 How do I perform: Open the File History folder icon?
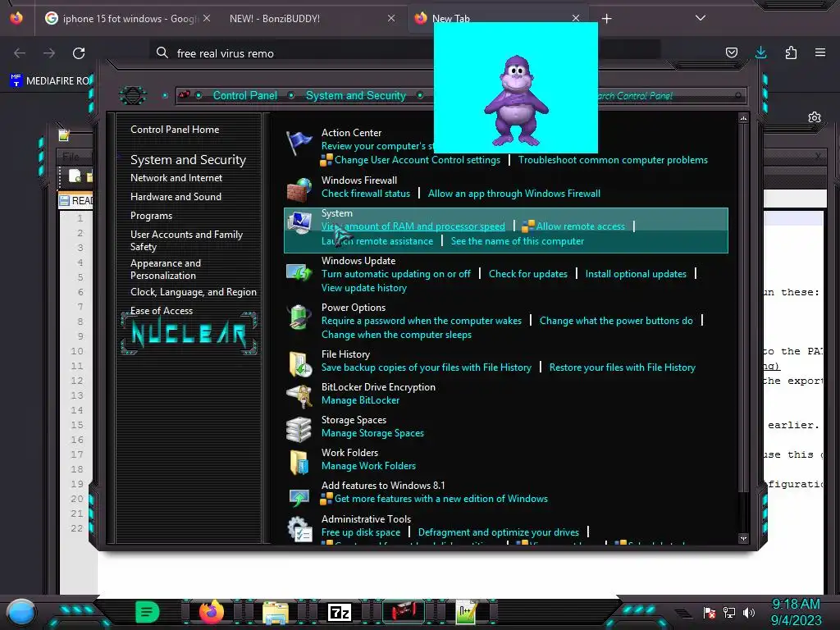point(300,364)
